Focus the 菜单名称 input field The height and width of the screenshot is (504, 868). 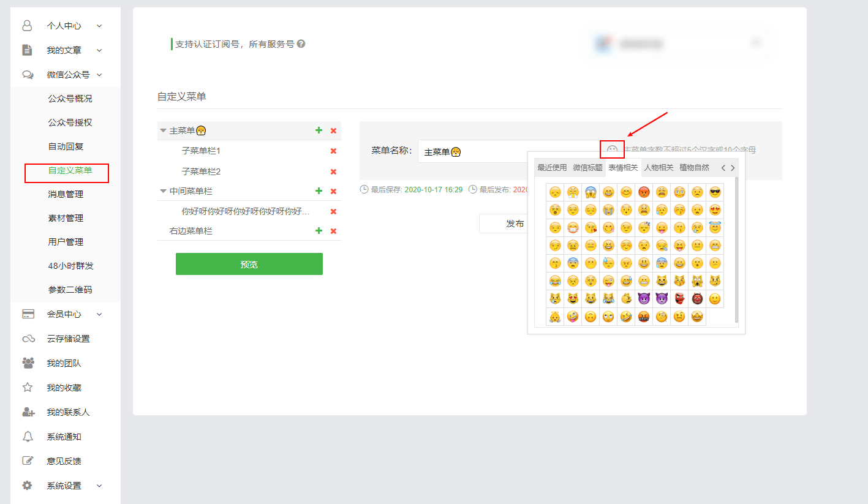point(508,151)
